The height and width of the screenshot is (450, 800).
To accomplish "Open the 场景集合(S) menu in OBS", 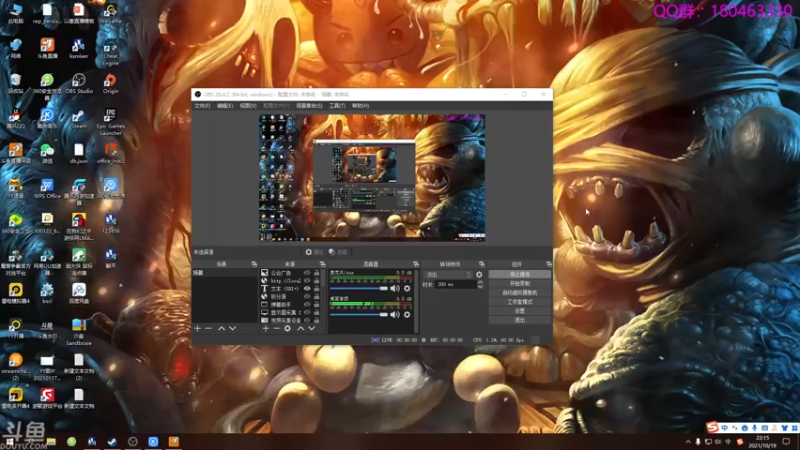I will [309, 106].
